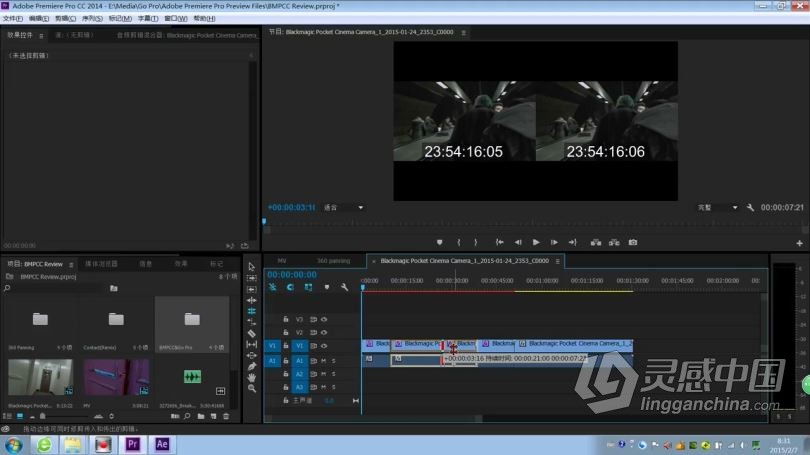
Task: Select the Hand tool
Action: point(252,378)
